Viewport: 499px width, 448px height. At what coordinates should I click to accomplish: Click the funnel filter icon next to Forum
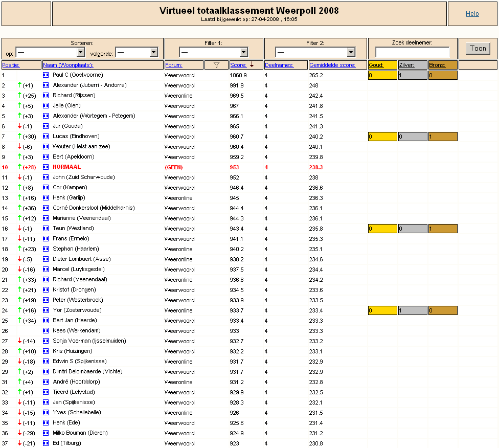[216, 65]
